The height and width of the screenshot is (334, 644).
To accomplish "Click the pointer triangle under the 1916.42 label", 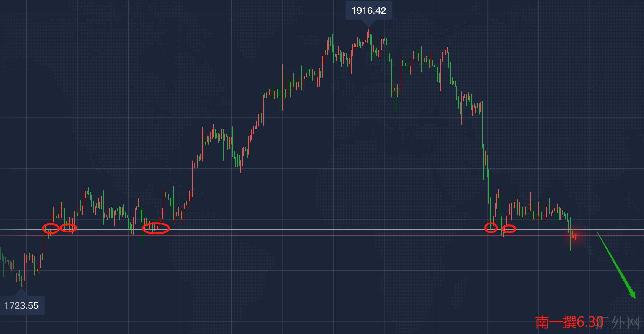I will click(368, 24).
